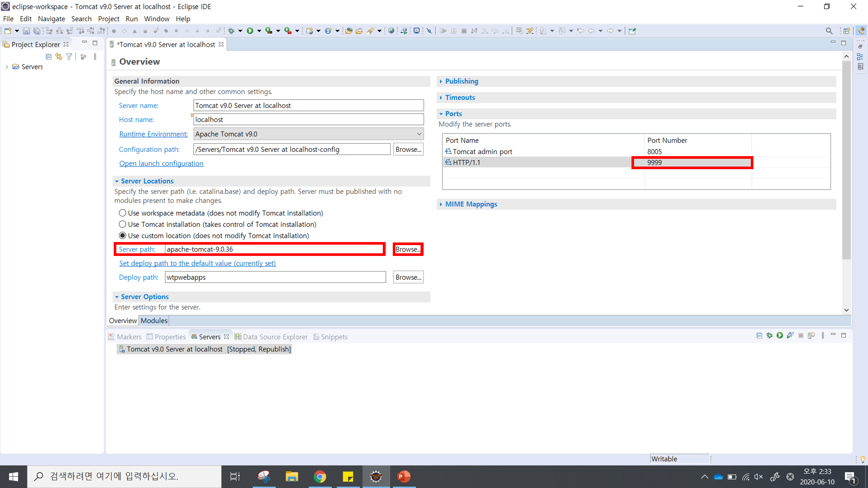The image size is (868, 488).
Task: Select the Tomcat v9.0 server row in the Servers view
Action: pos(204,349)
